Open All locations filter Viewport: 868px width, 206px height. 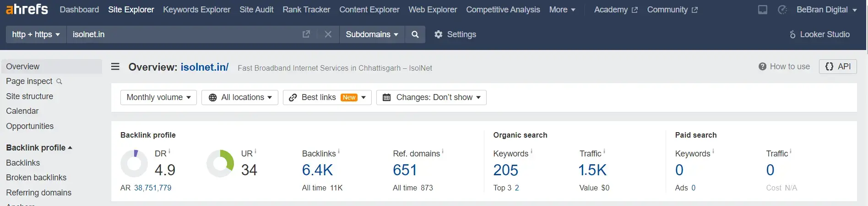pyautogui.click(x=240, y=97)
